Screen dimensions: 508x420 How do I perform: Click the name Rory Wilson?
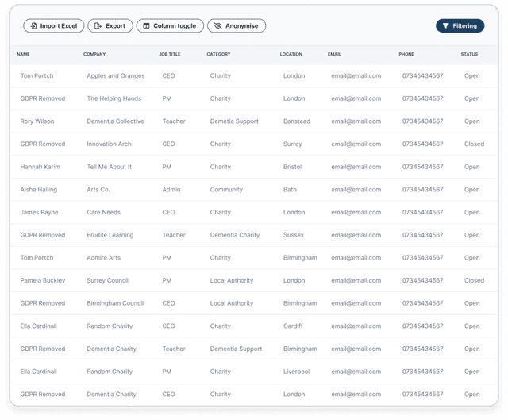[37, 121]
